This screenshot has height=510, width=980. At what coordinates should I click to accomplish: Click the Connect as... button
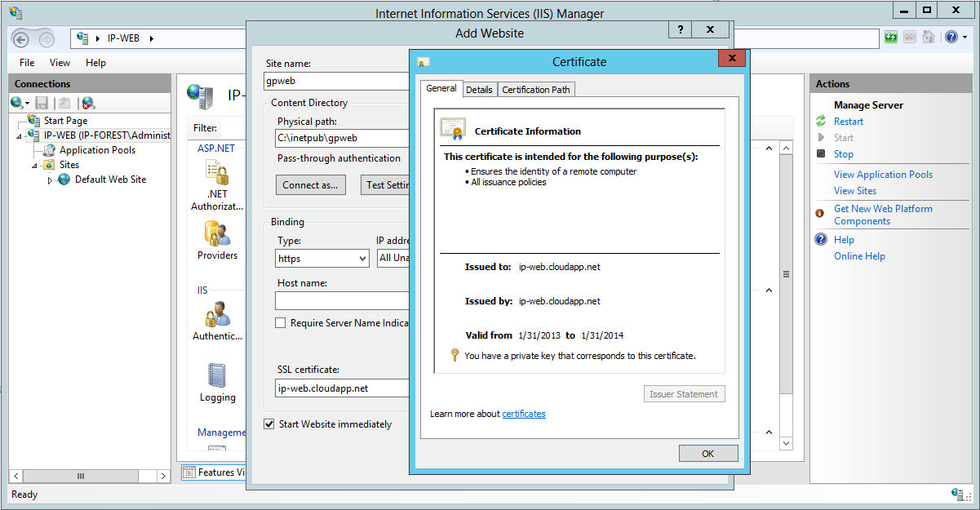point(310,185)
